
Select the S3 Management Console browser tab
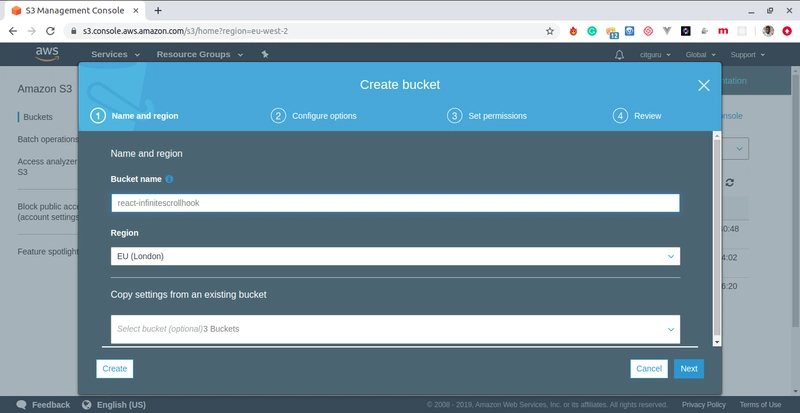74,10
